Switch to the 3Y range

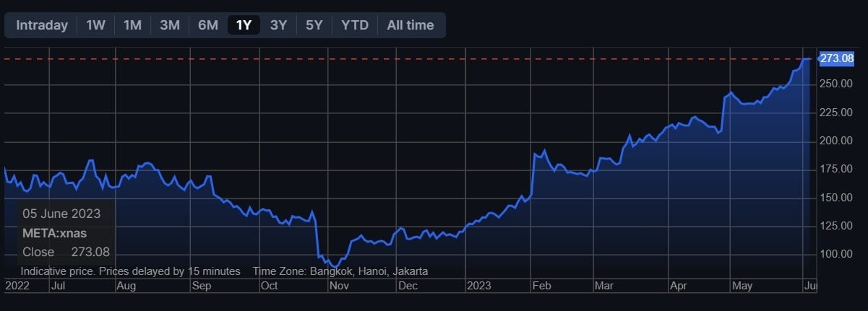[278, 25]
